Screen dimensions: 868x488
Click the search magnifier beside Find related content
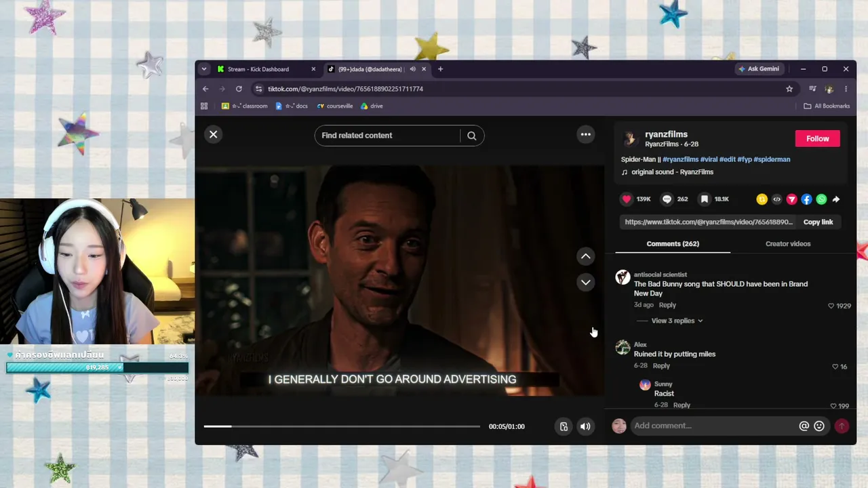coord(472,136)
